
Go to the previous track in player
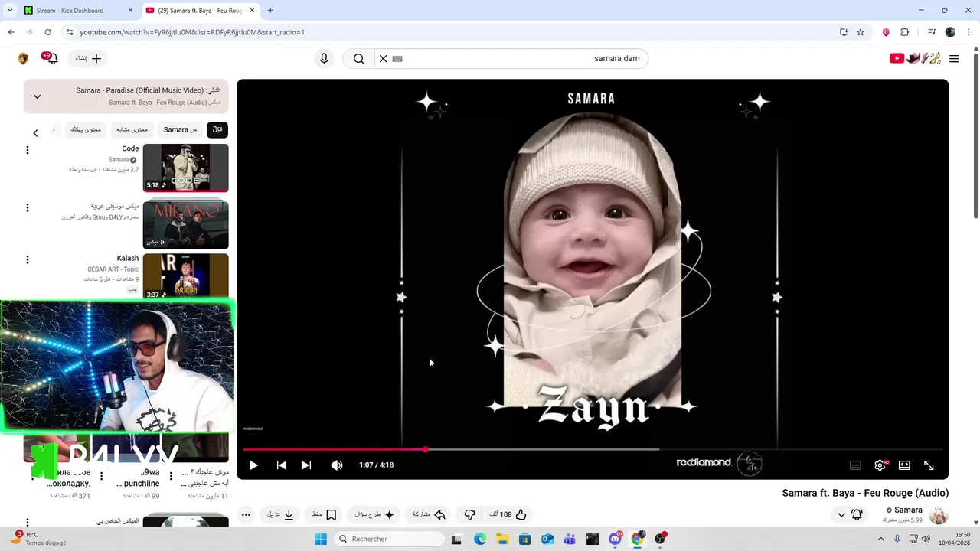pos(282,465)
